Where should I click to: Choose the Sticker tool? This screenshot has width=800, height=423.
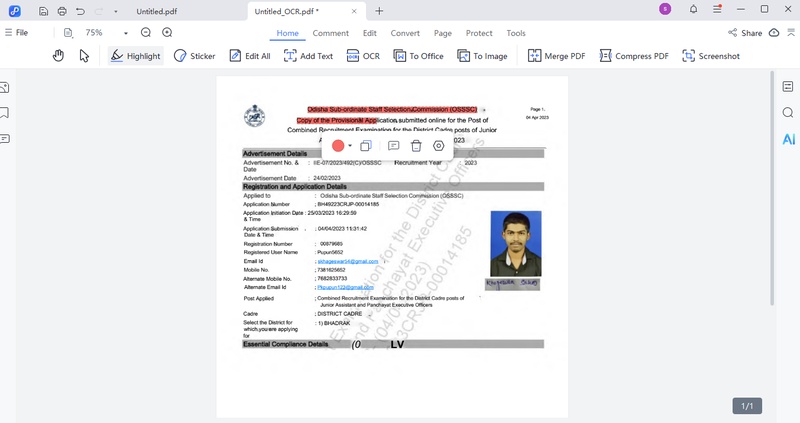click(x=194, y=56)
